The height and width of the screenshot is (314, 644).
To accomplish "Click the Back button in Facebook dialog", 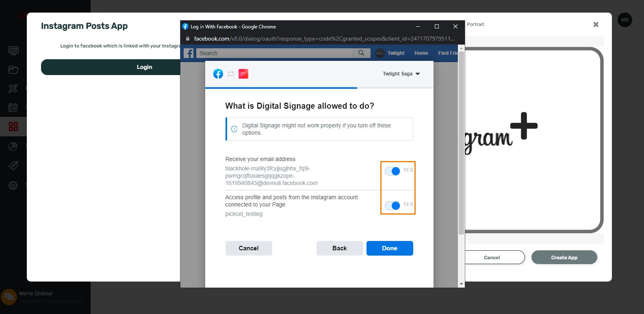I will [x=340, y=248].
